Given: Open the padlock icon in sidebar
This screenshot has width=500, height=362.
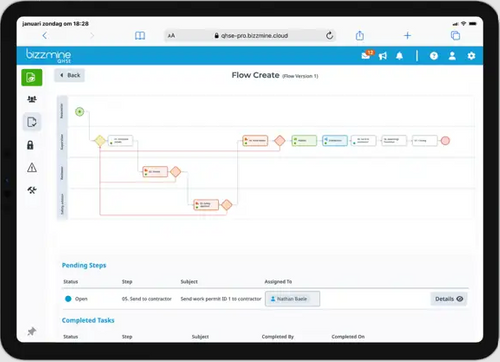Looking at the screenshot, I should click(30, 145).
